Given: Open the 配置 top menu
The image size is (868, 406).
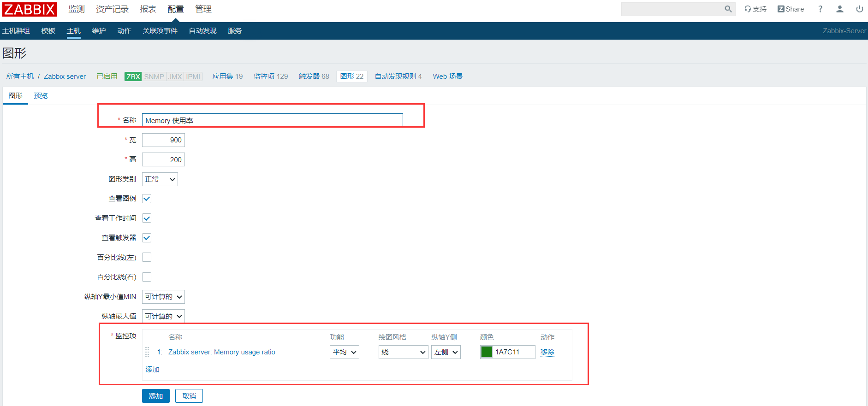Looking at the screenshot, I should [176, 9].
